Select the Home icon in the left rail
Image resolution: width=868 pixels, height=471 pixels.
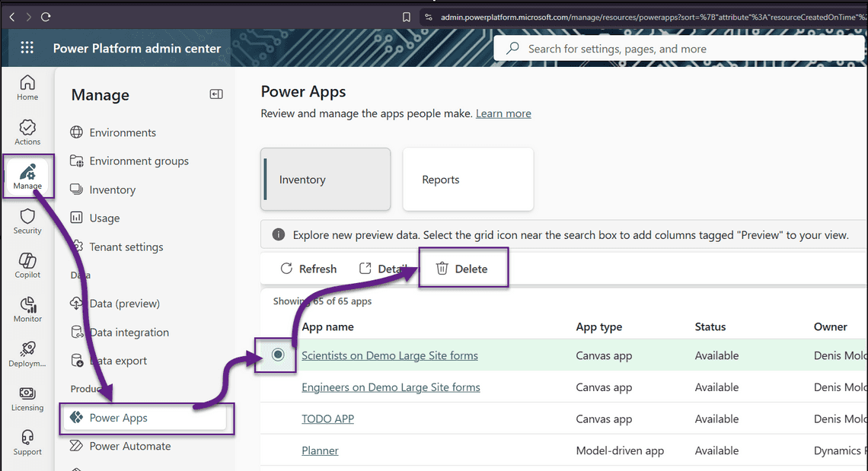[x=27, y=85]
